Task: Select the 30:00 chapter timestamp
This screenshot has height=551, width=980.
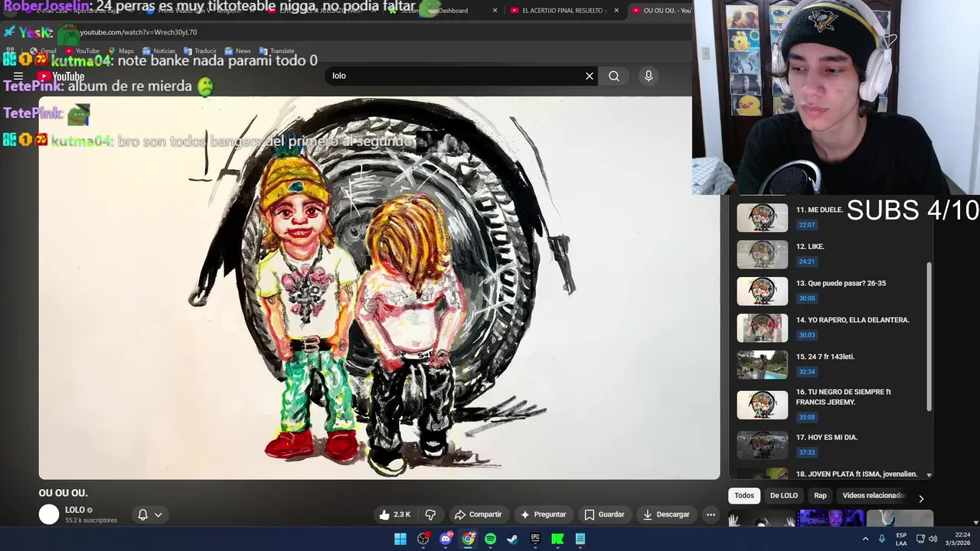Action: [x=807, y=298]
